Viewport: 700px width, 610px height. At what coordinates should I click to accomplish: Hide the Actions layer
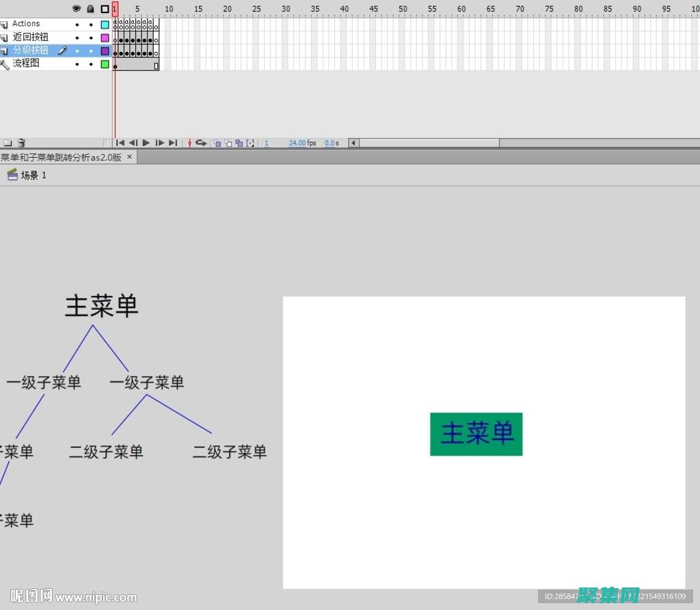(77, 23)
